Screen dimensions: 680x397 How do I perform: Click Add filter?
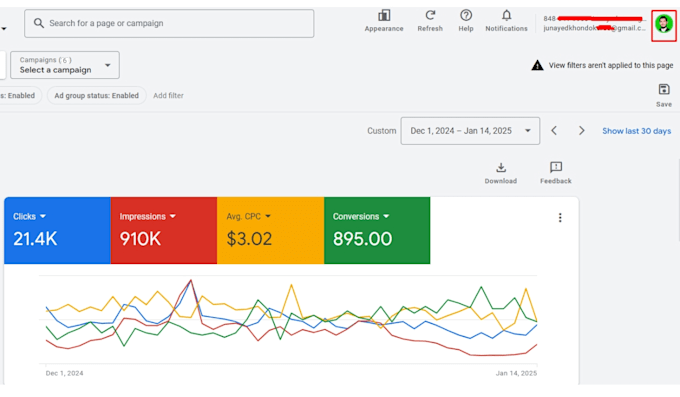coord(168,95)
